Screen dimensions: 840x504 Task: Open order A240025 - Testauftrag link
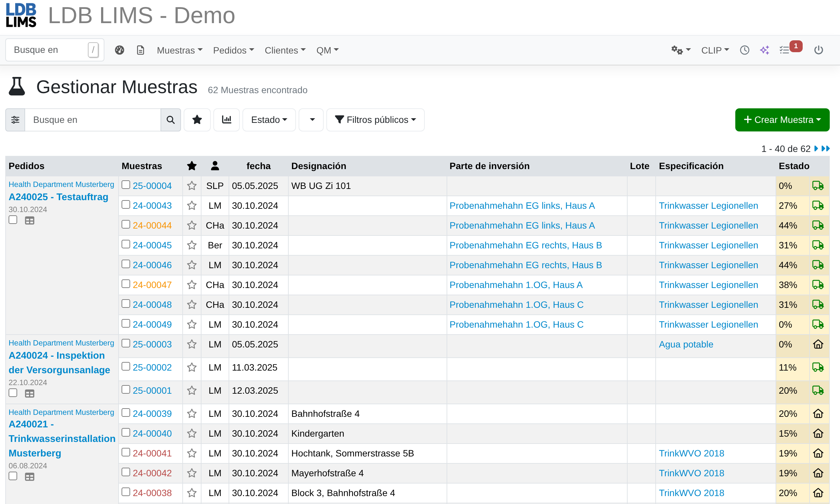pyautogui.click(x=58, y=197)
